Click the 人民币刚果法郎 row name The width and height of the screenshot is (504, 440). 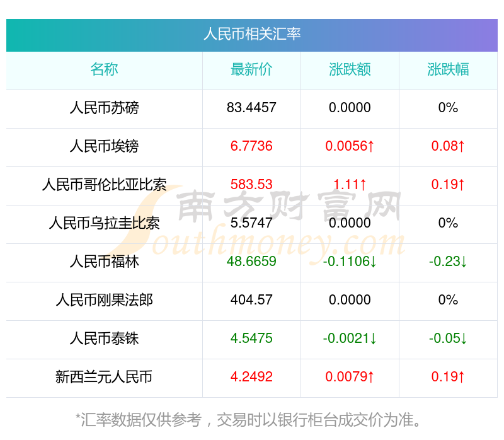point(104,300)
